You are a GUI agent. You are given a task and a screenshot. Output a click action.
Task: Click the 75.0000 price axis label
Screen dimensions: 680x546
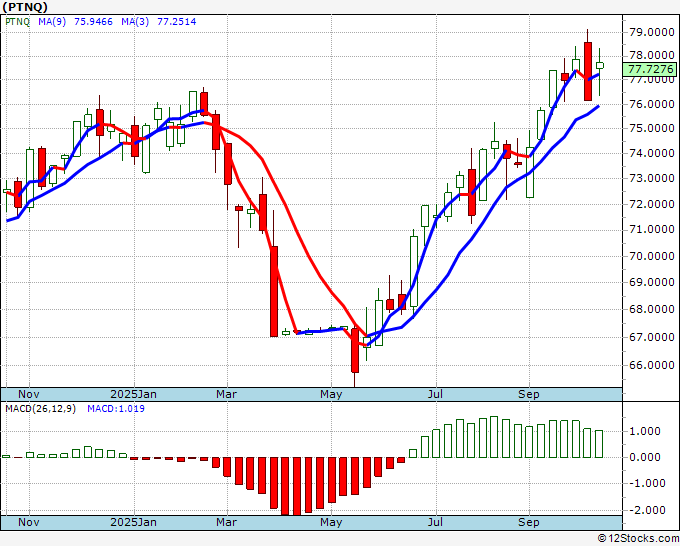[x=651, y=129]
